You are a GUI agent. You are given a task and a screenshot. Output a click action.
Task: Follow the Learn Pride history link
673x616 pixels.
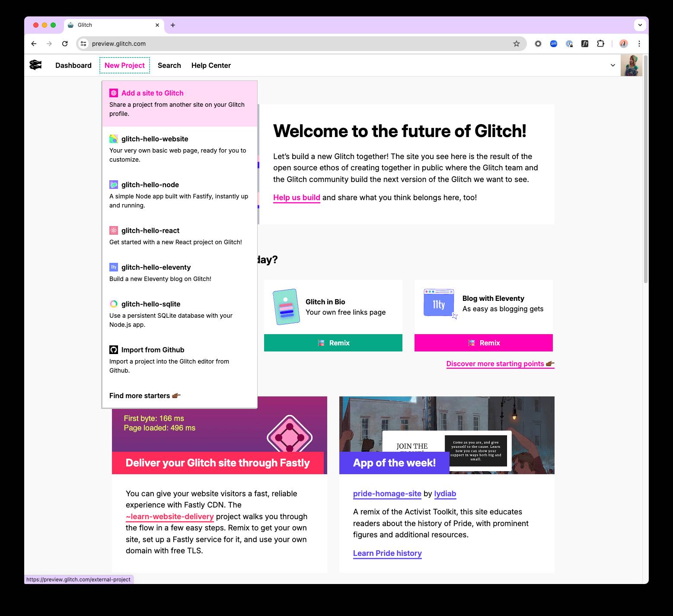387,553
